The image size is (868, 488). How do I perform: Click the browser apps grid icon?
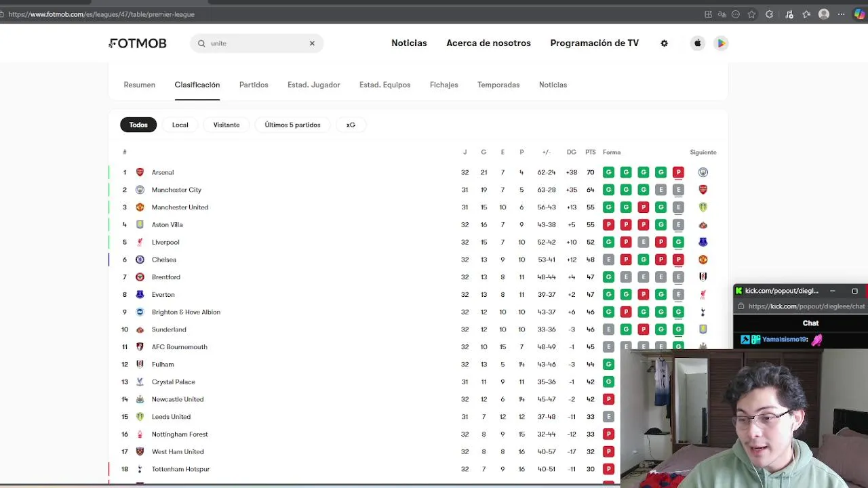(708, 14)
